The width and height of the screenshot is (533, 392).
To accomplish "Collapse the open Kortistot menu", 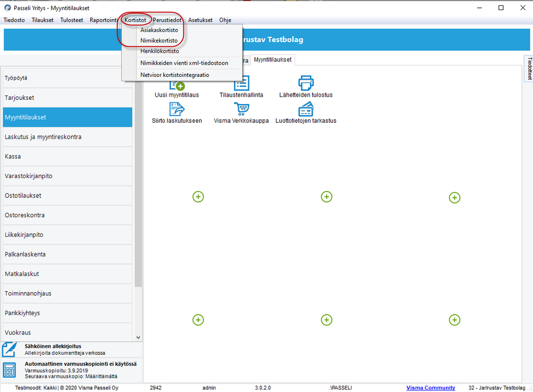I will [135, 20].
